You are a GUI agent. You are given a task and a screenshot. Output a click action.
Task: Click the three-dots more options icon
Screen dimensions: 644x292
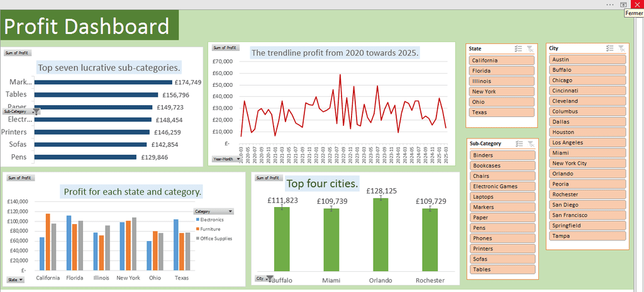point(610,4)
